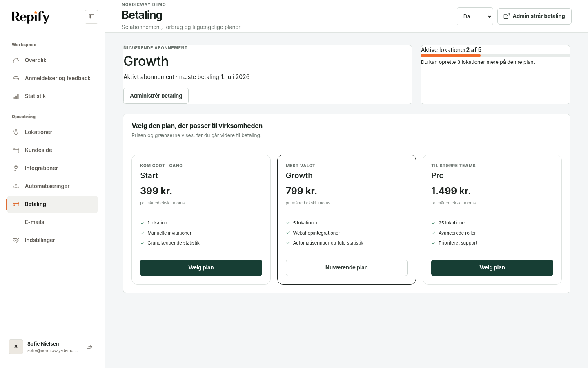
Task: Click the 399 kr. price
Action: coord(156,191)
